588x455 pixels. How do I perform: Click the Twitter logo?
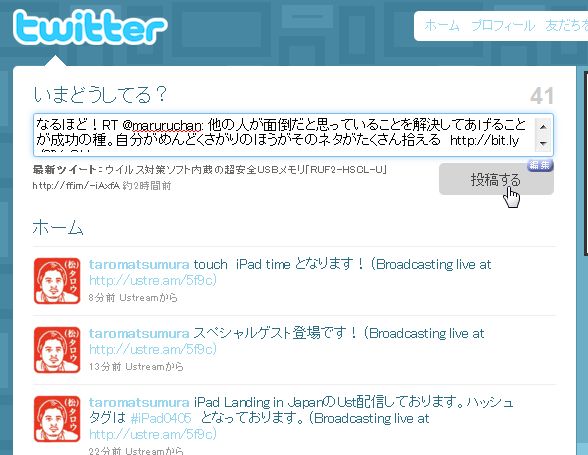(90, 27)
